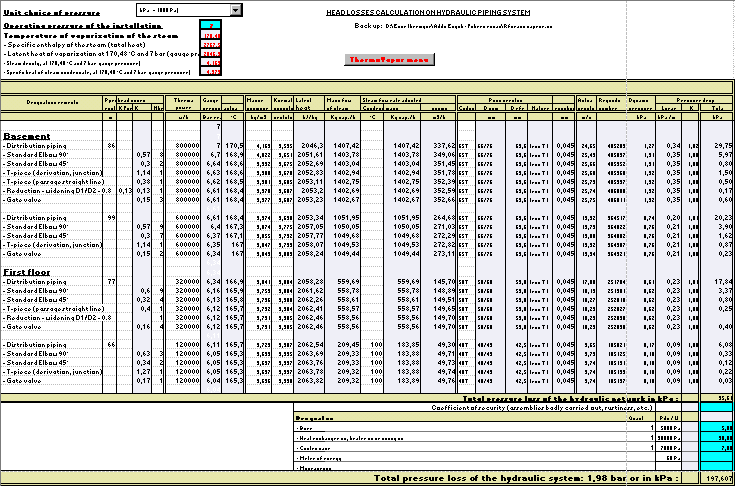735x486 pixels.
Task: Select the pressure drop value '17,84'
Action: point(724,282)
